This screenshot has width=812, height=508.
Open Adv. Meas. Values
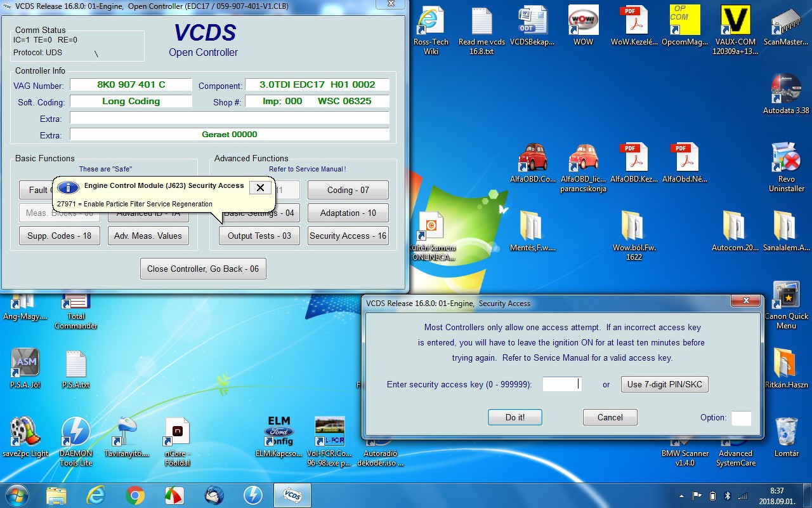[148, 236]
